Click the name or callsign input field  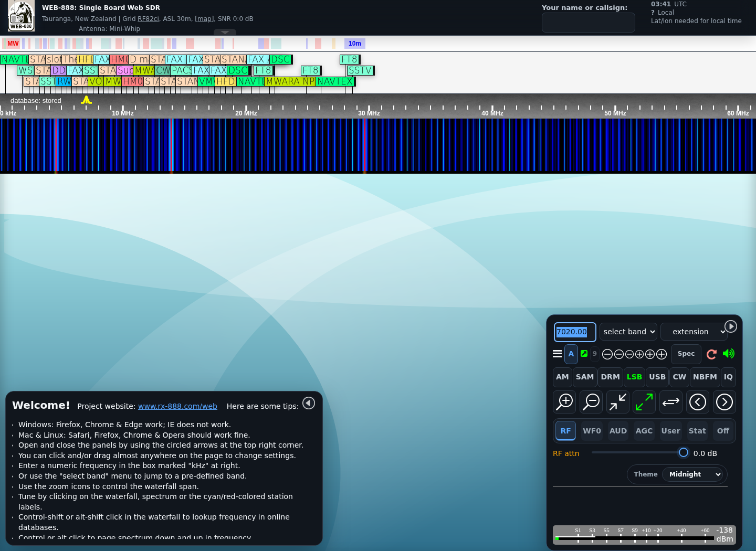click(589, 23)
